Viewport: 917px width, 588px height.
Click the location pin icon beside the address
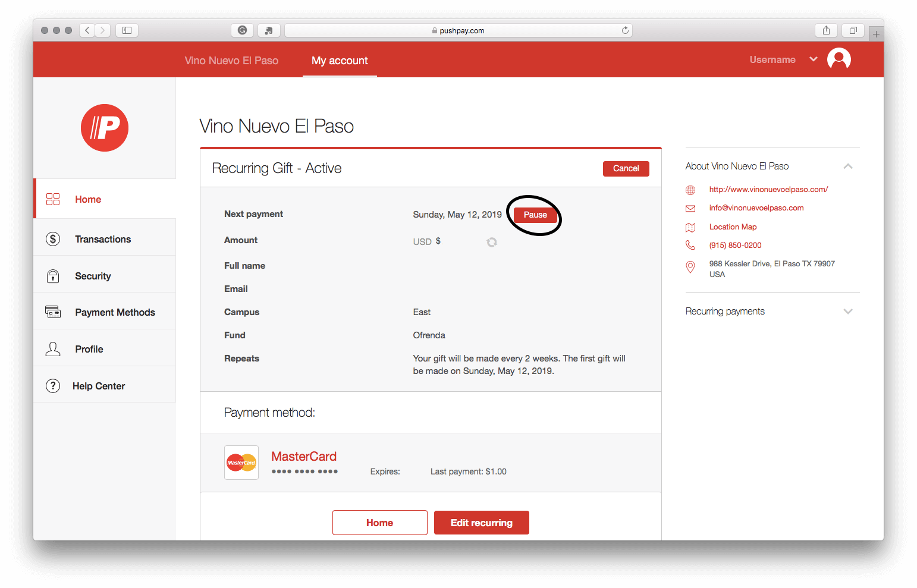click(x=690, y=267)
